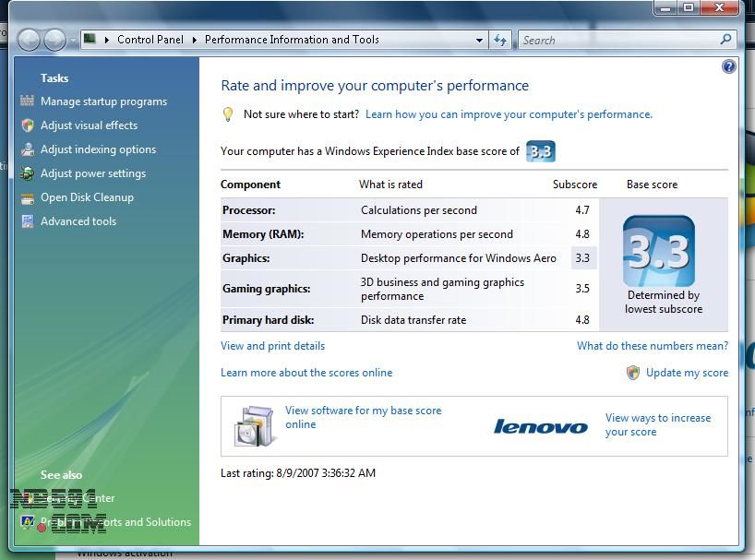Select Adjust visual effects in Tasks
755x560 pixels.
tap(89, 125)
